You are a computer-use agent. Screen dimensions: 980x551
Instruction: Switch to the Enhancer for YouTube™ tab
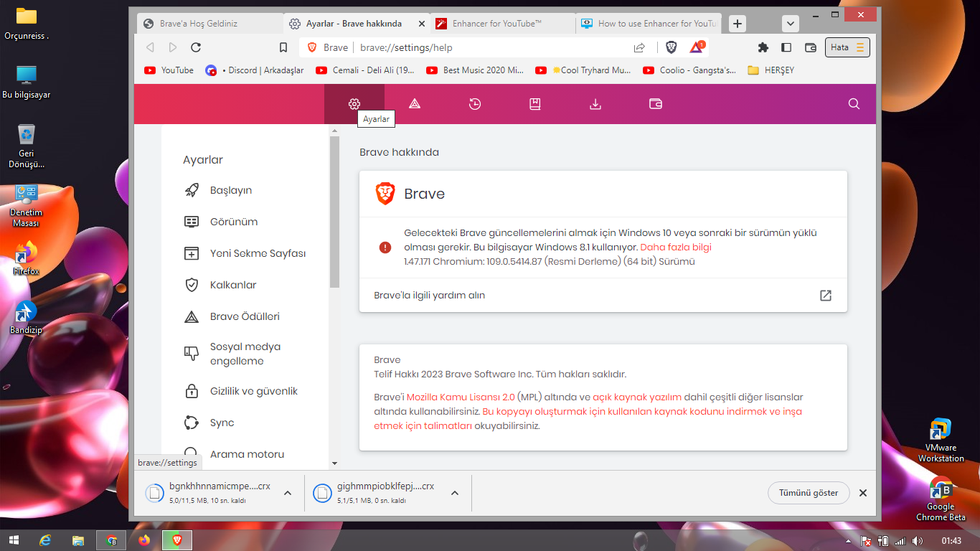pos(502,24)
